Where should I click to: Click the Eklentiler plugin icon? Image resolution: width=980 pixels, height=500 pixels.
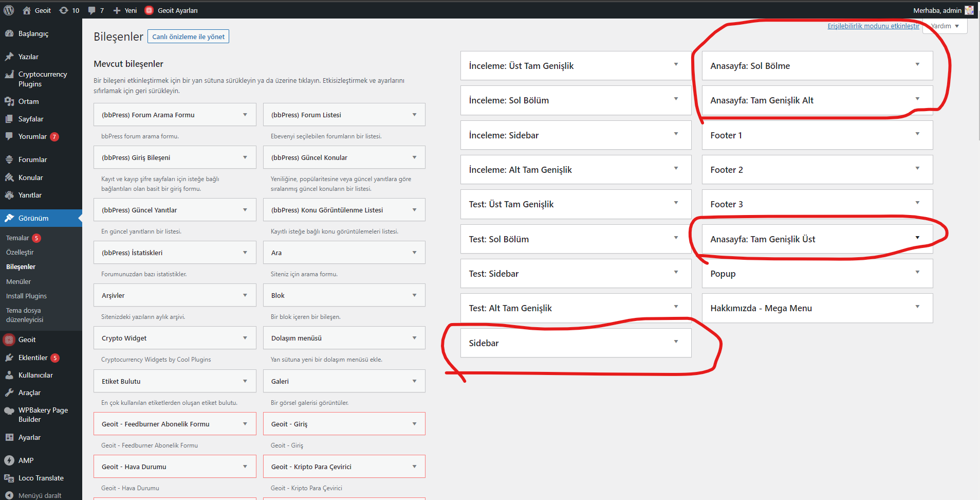pos(9,358)
